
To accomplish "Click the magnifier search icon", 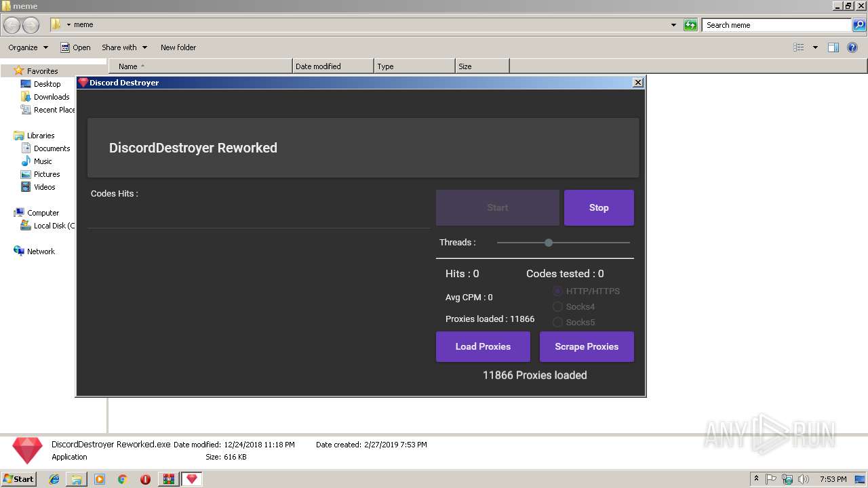I will click(859, 25).
